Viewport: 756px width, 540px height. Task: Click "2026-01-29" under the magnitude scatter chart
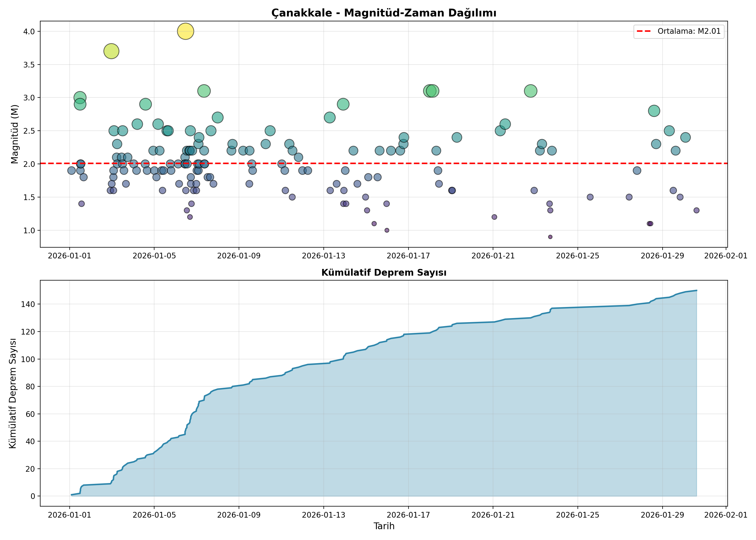coord(663,256)
